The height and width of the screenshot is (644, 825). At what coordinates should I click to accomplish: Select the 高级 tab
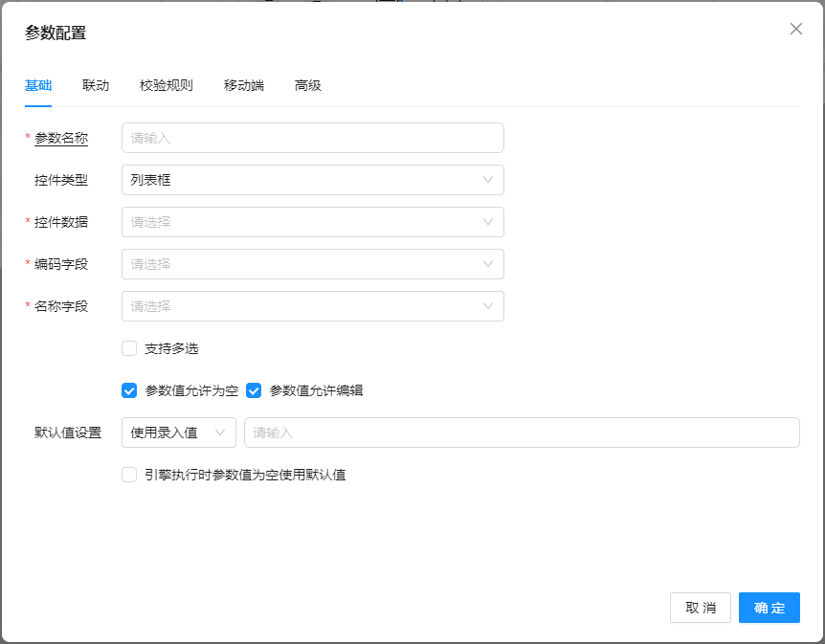click(x=308, y=85)
